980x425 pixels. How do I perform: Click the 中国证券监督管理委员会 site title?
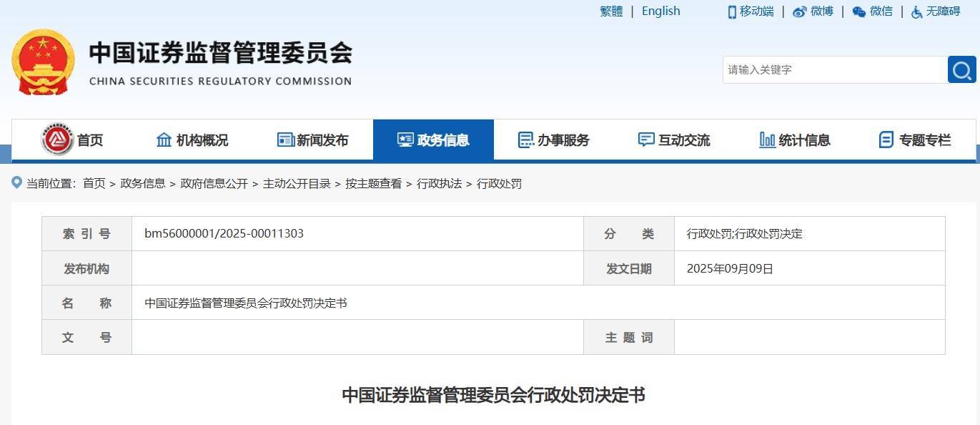click(x=221, y=52)
